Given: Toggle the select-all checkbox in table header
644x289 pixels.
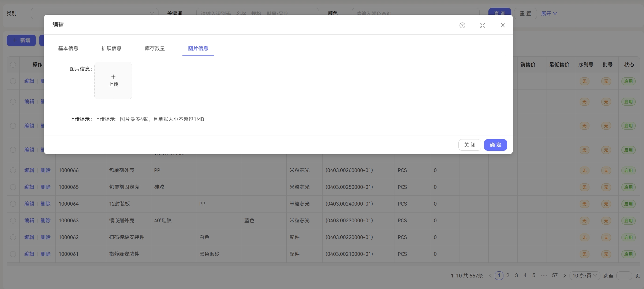Looking at the screenshot, I should point(13,65).
